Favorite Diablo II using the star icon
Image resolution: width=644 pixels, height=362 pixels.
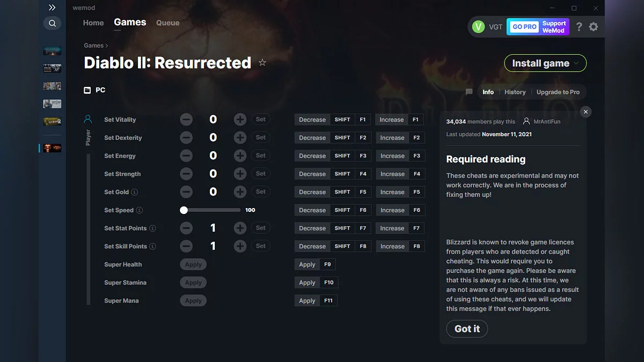click(262, 62)
